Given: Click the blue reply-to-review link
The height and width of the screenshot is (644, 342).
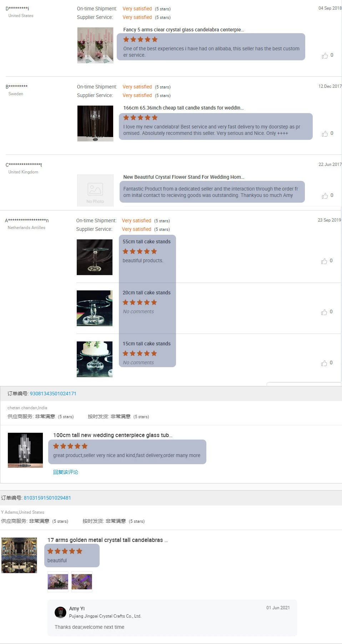Looking at the screenshot, I should (66, 472).
